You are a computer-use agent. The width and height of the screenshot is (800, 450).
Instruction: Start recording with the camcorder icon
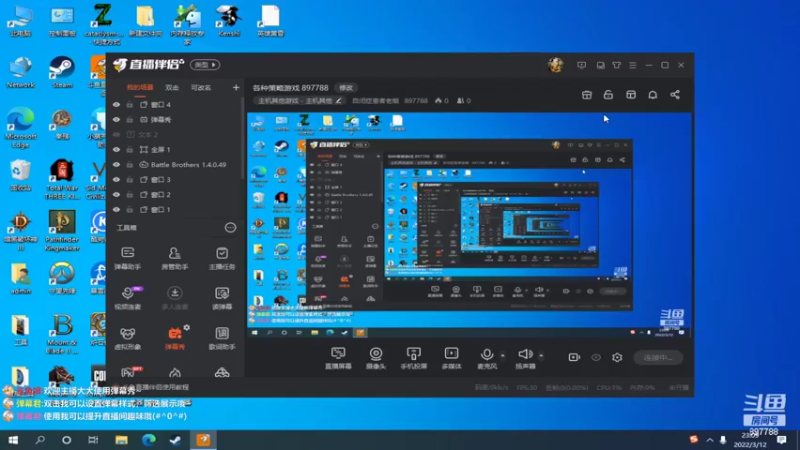(574, 357)
